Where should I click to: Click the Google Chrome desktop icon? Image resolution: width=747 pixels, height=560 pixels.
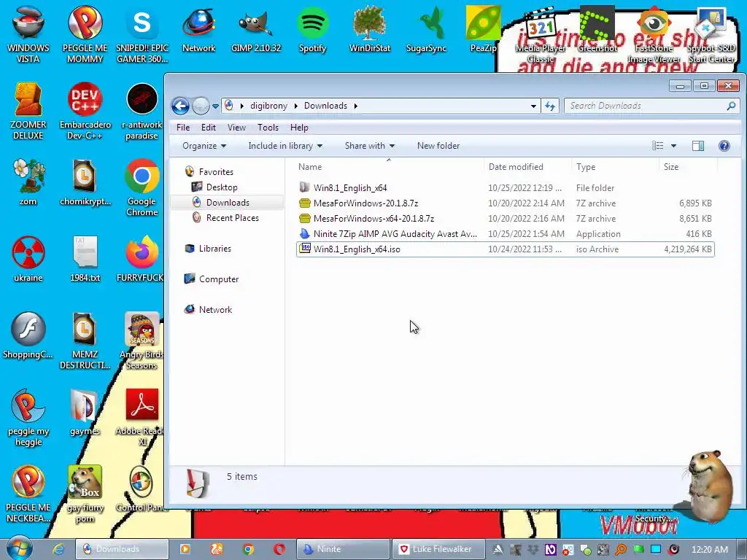(142, 188)
